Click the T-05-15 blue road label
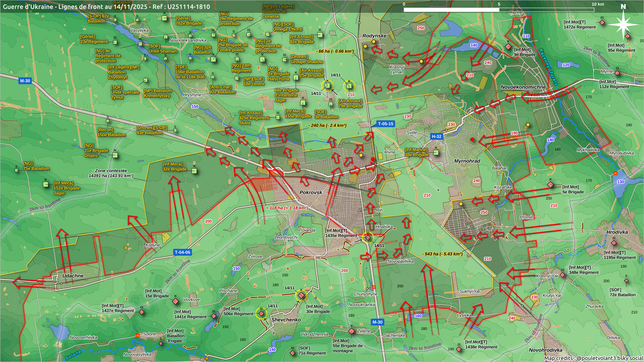This screenshot has height=362, width=644. point(385,124)
